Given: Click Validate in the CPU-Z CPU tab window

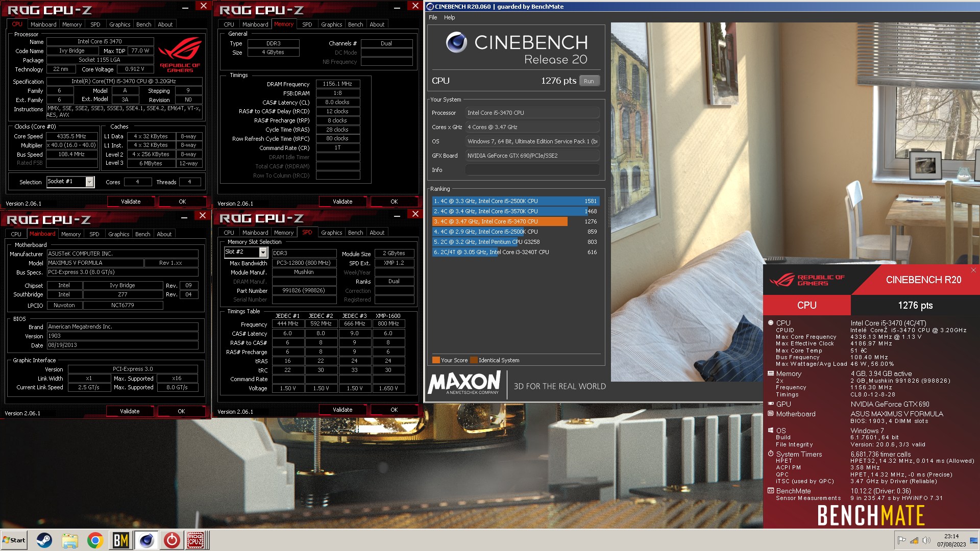Looking at the screenshot, I should (131, 202).
